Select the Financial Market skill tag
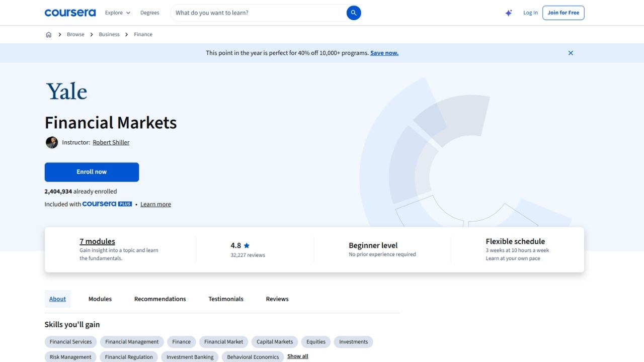This screenshot has height=362, width=644. pos(224,342)
